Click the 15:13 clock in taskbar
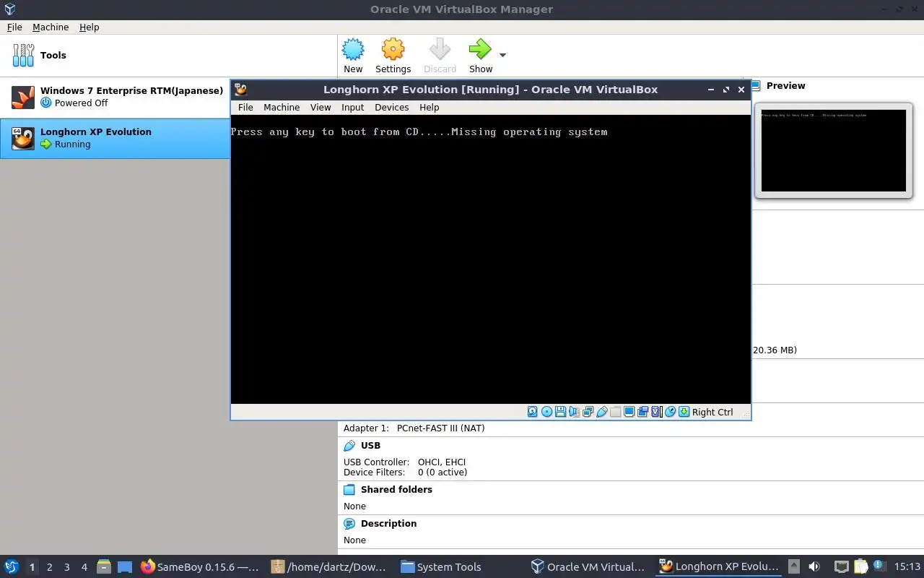This screenshot has height=578, width=924. click(x=907, y=566)
